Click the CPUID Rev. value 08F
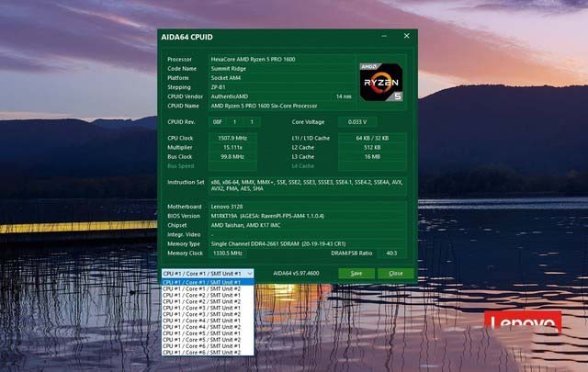This screenshot has height=372, width=588. pyautogui.click(x=218, y=122)
